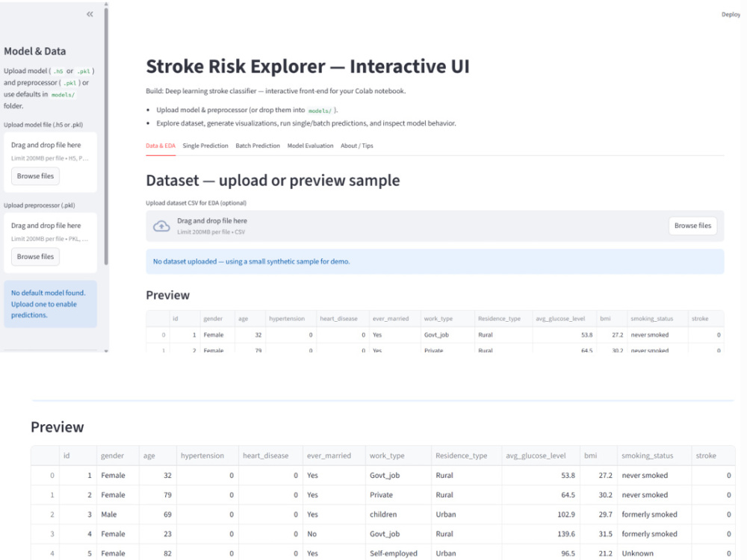Click 'ever_married' header in lower preview table
Screen dimensions: 747x560
click(334, 455)
